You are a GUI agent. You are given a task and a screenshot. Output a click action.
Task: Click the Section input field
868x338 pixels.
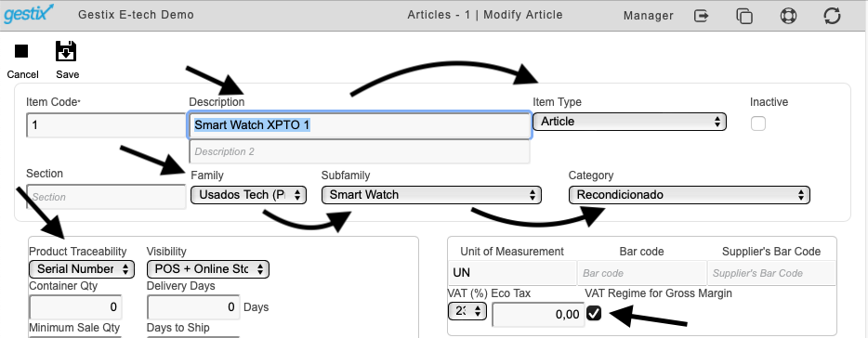(x=106, y=197)
